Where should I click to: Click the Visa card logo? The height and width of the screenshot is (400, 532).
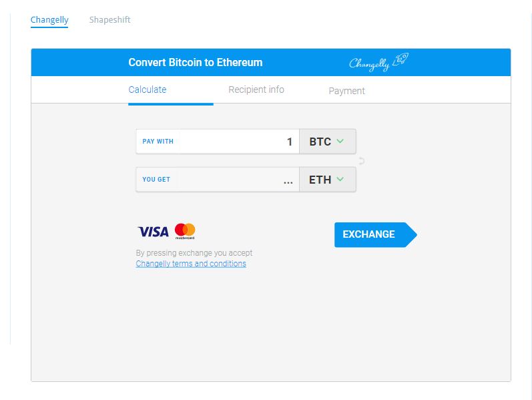tap(154, 232)
